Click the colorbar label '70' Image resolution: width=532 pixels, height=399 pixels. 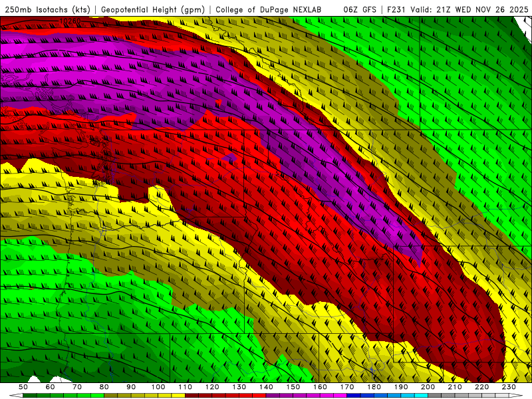click(x=77, y=387)
